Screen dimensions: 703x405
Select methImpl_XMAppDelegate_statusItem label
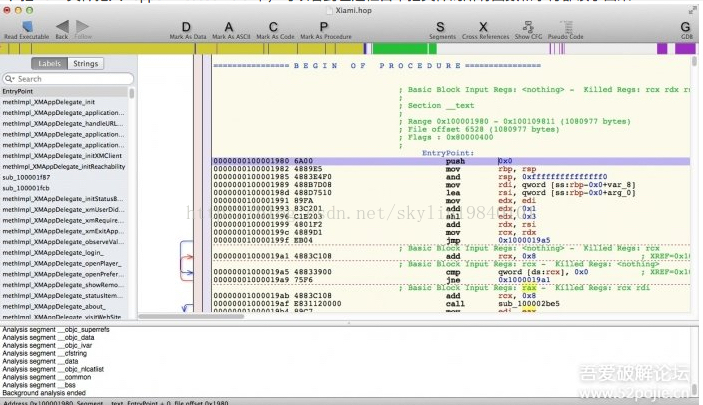(x=64, y=296)
